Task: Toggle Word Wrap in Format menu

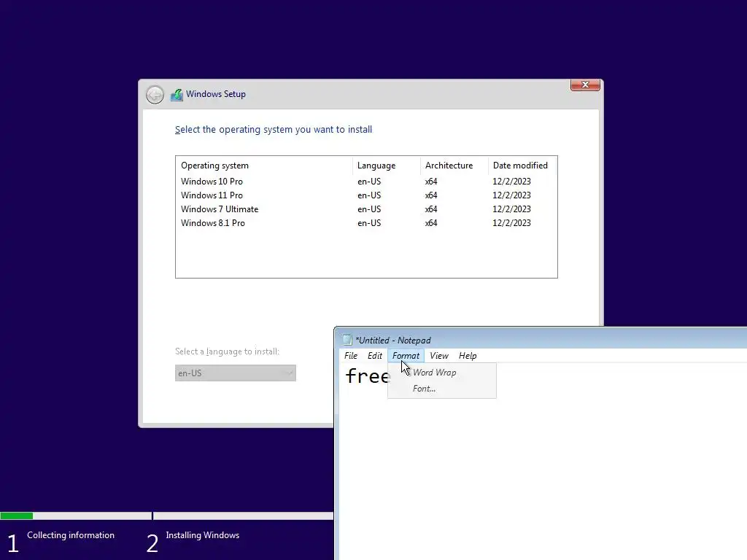Action: pos(441,373)
